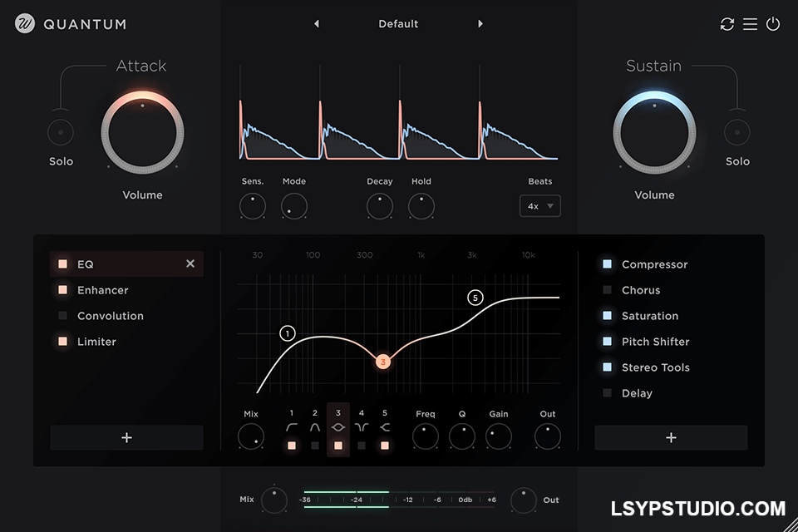Toggle band 2 enable square
The height and width of the screenshot is (532, 798).
pyautogui.click(x=315, y=446)
